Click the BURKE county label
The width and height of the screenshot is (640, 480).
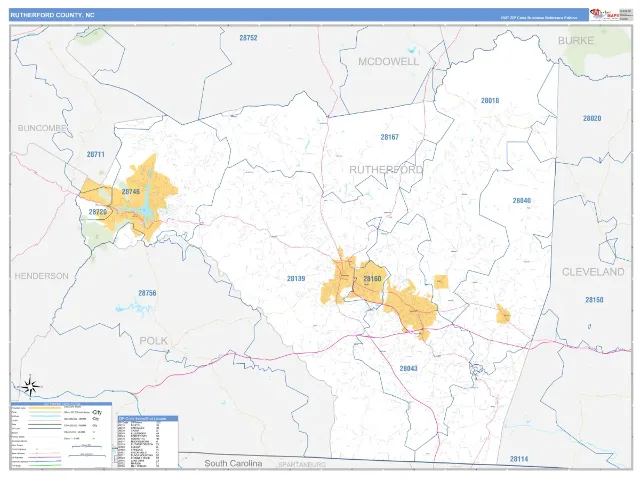click(576, 40)
